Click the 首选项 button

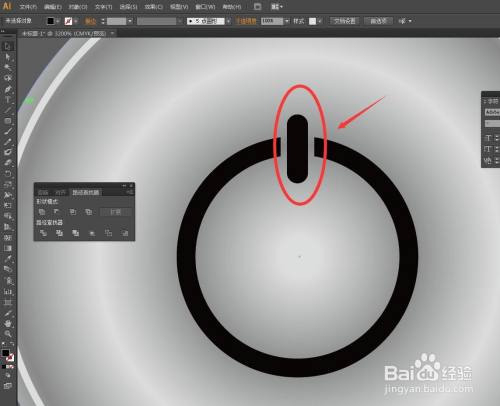point(378,21)
